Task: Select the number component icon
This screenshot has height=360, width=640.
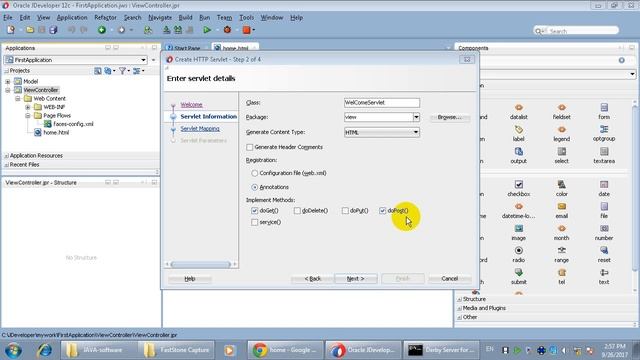Action: click(x=604, y=229)
